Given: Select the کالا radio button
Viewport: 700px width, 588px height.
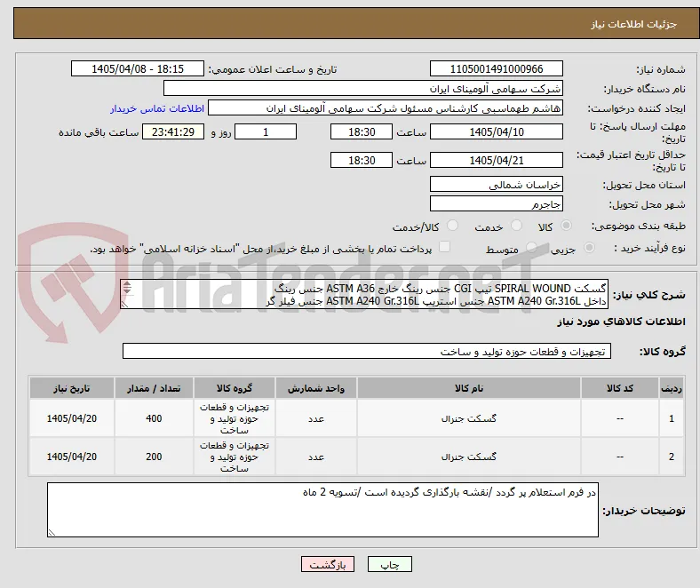Looking at the screenshot, I should (x=566, y=226).
